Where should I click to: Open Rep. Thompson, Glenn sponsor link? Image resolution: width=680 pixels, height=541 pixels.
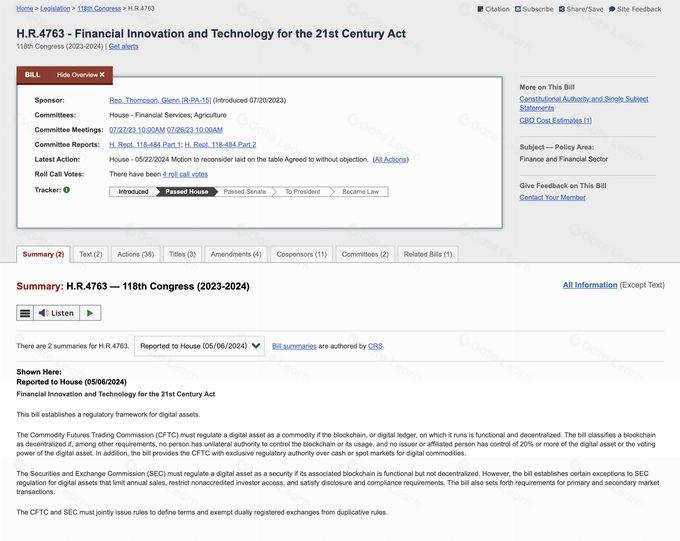tap(158, 101)
